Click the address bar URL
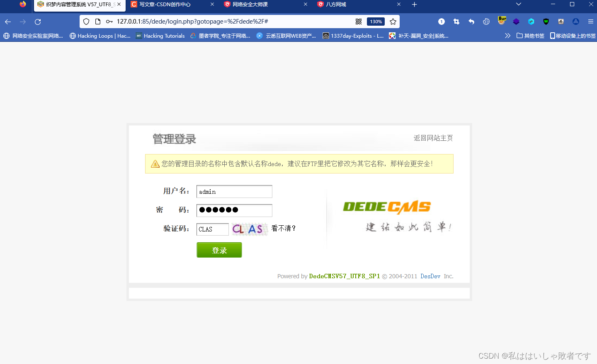 pos(192,22)
